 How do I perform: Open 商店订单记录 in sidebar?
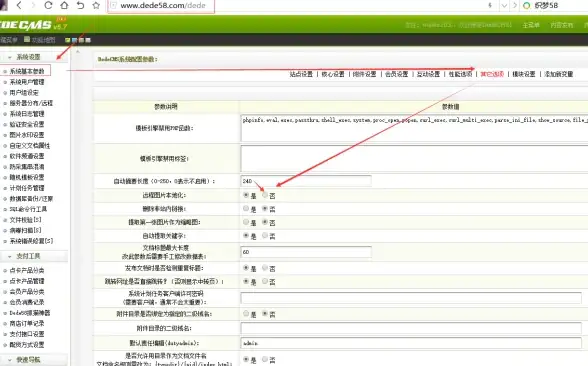click(x=27, y=323)
